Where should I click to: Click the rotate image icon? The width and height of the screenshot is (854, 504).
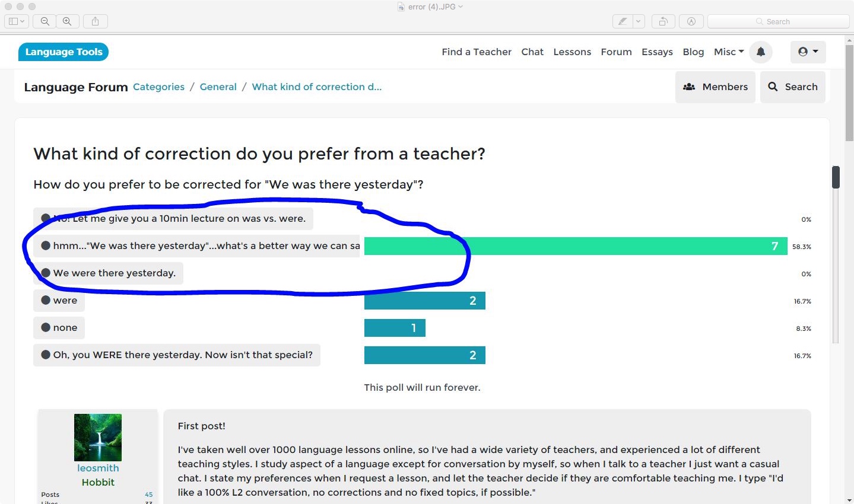pyautogui.click(x=663, y=21)
